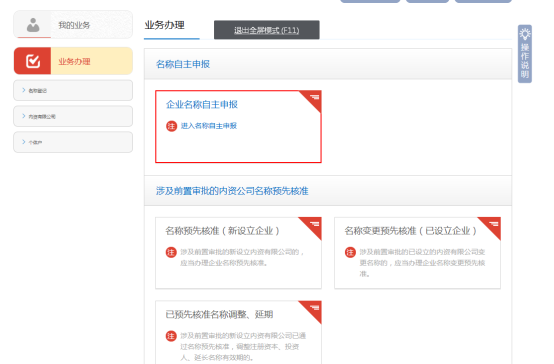Expand the 内资有限公司 sidebar section
Image resolution: width=554 pixels, height=364 pixels.
coord(73,116)
